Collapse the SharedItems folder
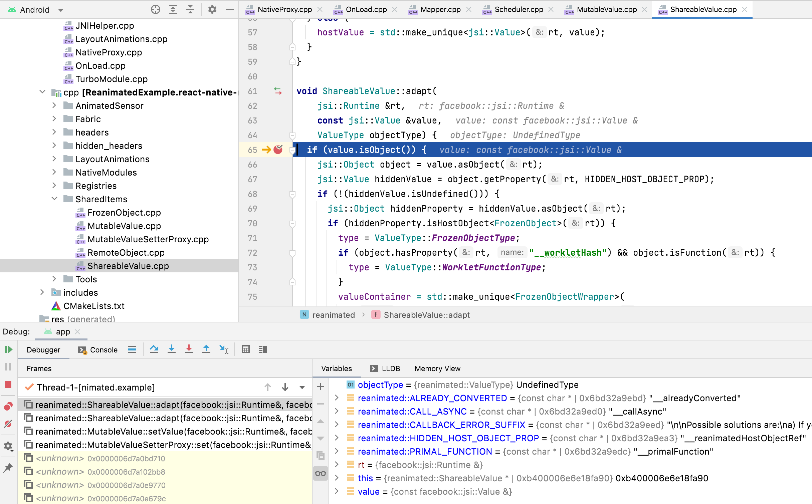Image resolution: width=812 pixels, height=504 pixels. pos(54,199)
